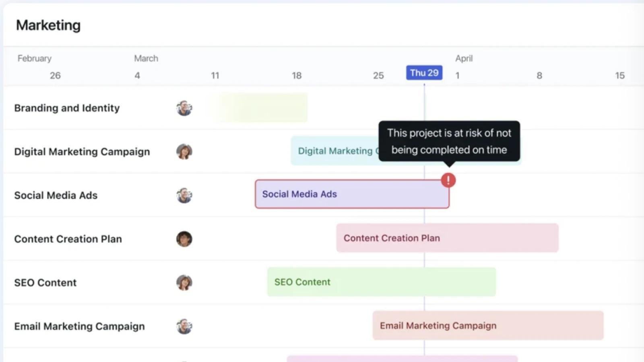Image resolution: width=644 pixels, height=362 pixels.
Task: Select the Email Marketing Campaign timeline bar
Action: [x=488, y=325]
